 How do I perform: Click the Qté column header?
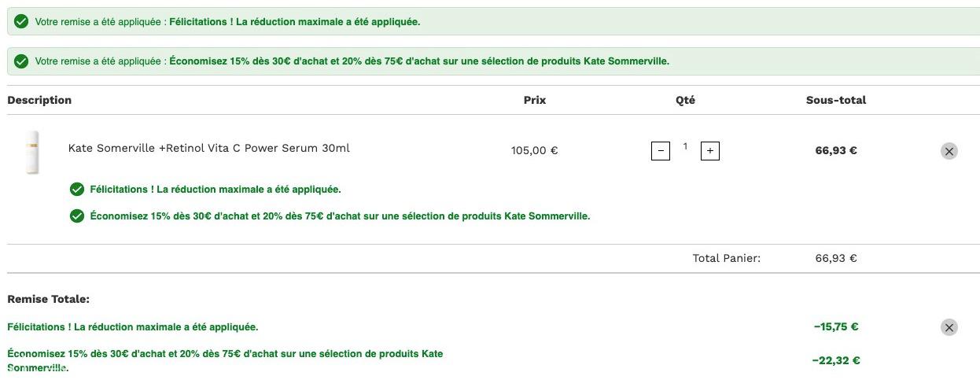(685, 100)
